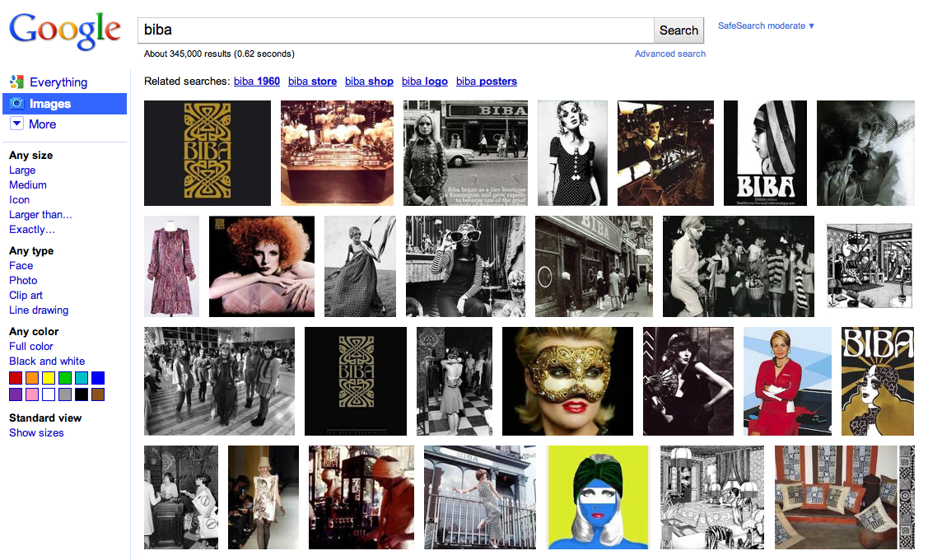Screen dimensions: 928x560
Task: Open the sofa with patterned cushions thumbnail
Action: pyautogui.click(x=845, y=497)
